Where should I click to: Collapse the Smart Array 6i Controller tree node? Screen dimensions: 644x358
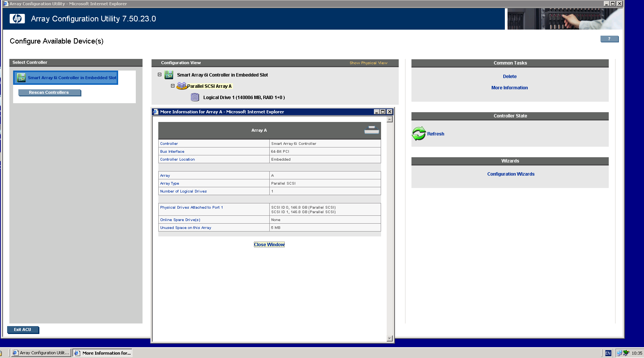coord(159,75)
